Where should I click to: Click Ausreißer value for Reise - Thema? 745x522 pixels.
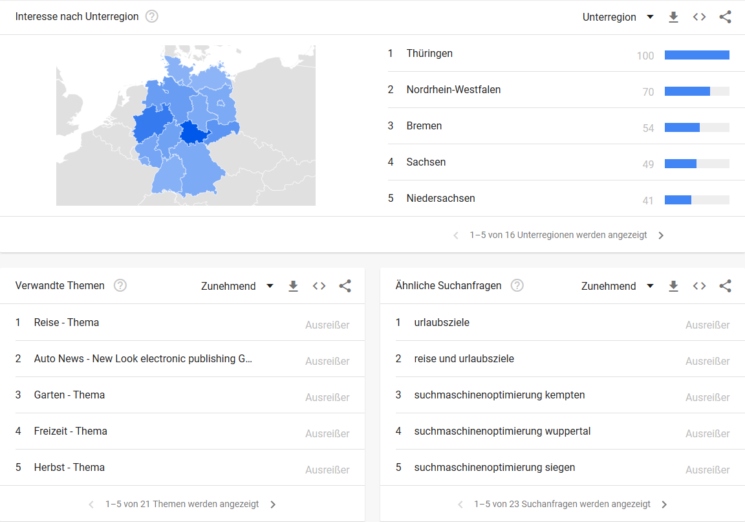click(x=327, y=325)
